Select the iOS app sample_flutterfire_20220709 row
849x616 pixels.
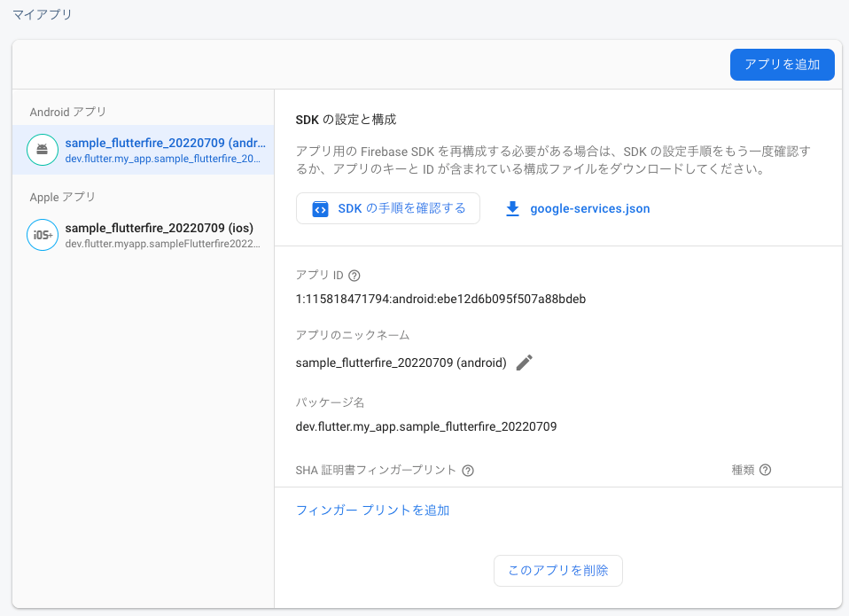[x=143, y=235]
